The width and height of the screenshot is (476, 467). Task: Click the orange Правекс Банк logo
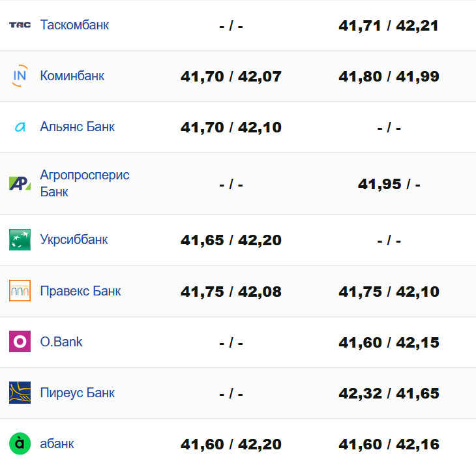click(x=20, y=291)
